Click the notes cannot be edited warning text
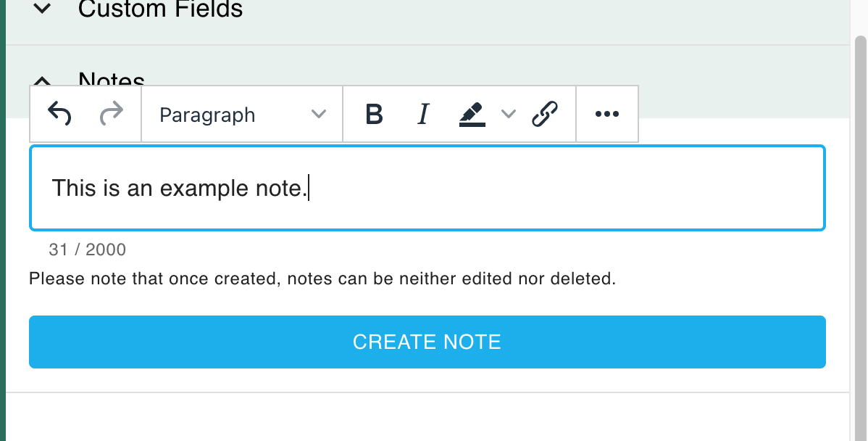This screenshot has height=441, width=868. pyautogui.click(x=322, y=279)
